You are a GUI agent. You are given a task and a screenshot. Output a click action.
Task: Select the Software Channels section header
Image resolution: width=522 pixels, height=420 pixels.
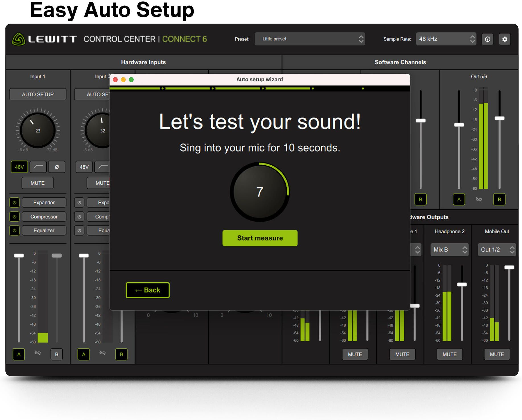(x=400, y=62)
